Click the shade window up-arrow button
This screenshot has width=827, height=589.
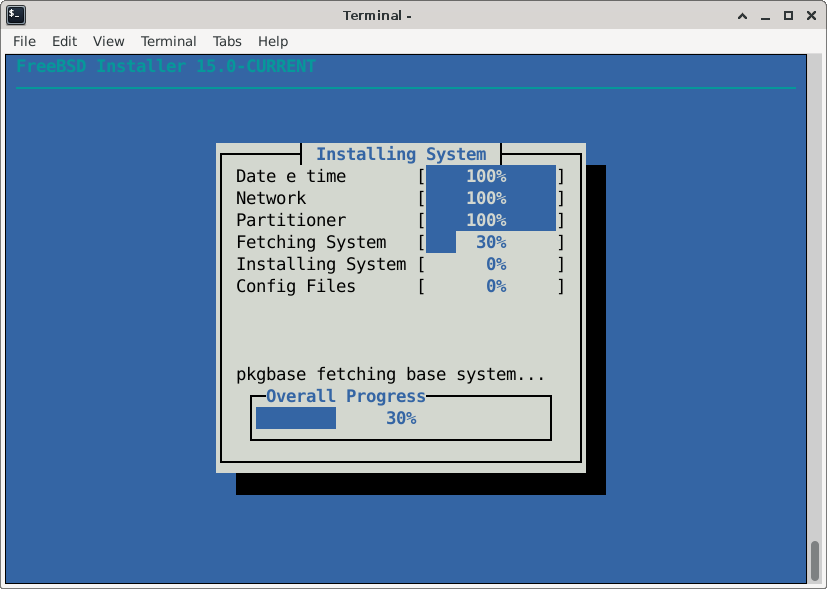[743, 15]
